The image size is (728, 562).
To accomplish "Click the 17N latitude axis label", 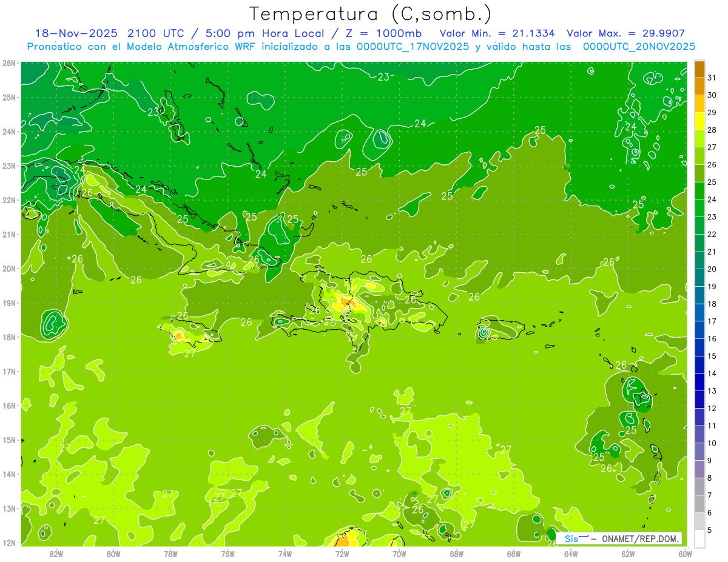I will (x=8, y=372).
